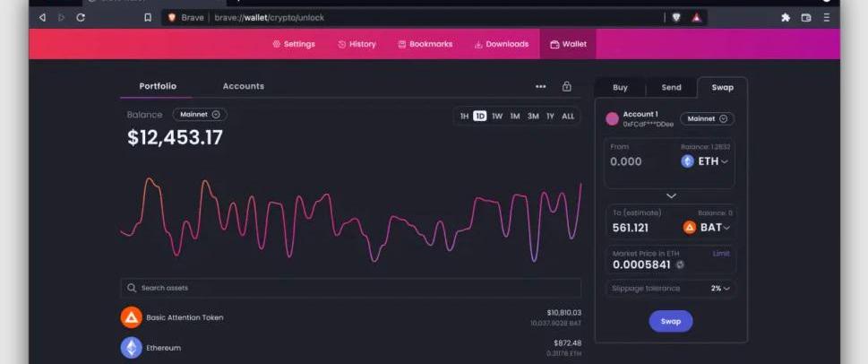Open Downloads in the top navigation
This screenshot has width=868, height=364.
502,44
